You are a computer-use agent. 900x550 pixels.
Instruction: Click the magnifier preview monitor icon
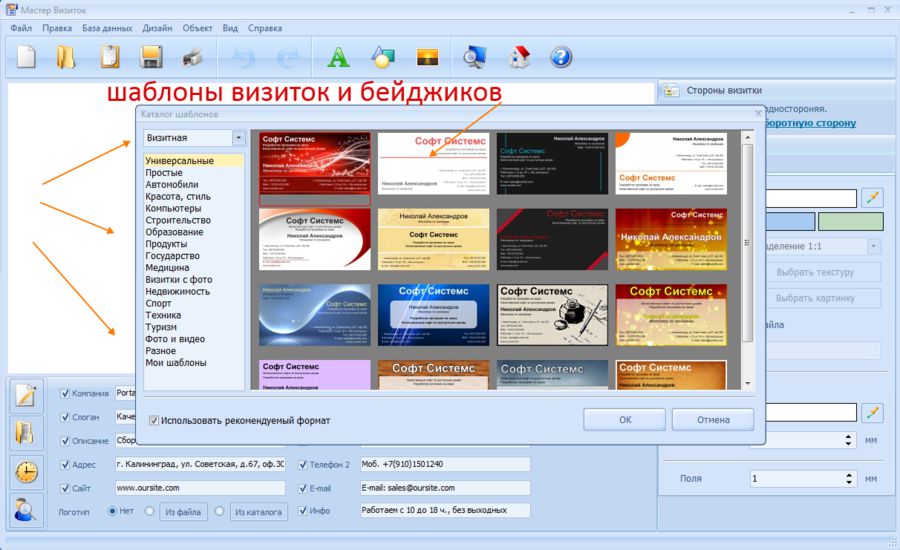tap(475, 57)
